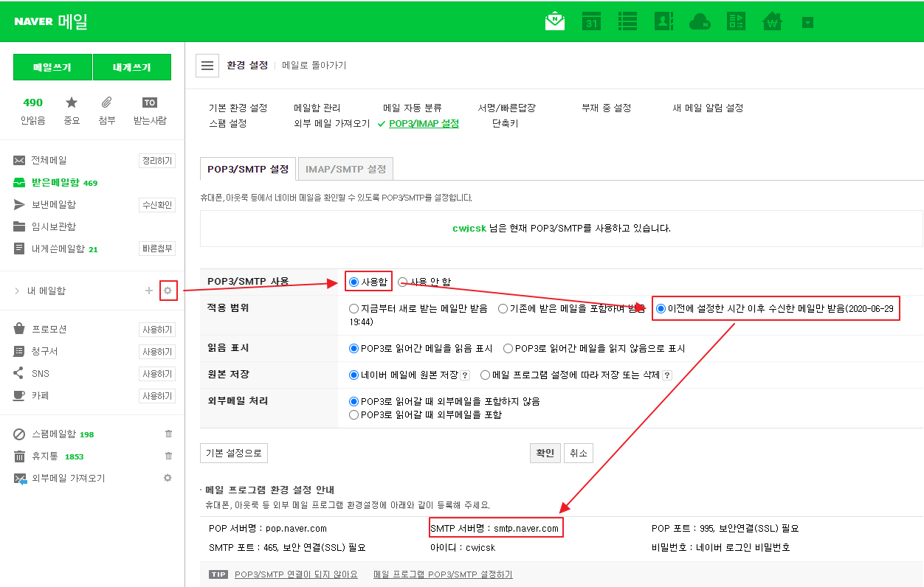The image size is (924, 587).
Task: Expand the more services dropdown arrow in header
Action: coord(808,22)
